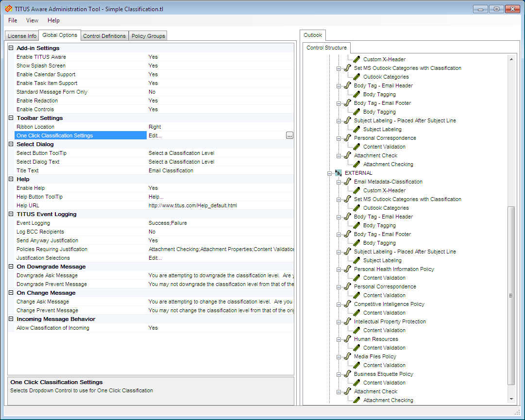525x420 pixels.
Task: Collapse the TITUS Event Logging category
Action: [x=11, y=214]
